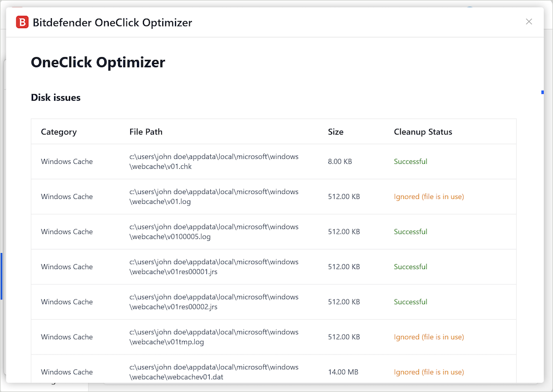Select the OneClick Optimizer heading
The width and height of the screenshot is (553, 392).
(x=98, y=62)
